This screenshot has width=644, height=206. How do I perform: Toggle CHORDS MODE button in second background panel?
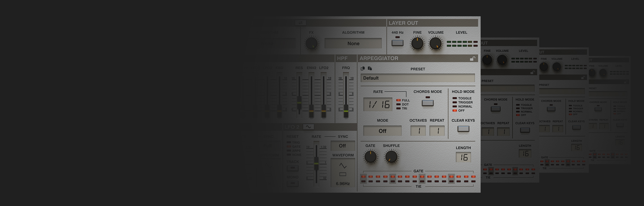click(x=495, y=109)
